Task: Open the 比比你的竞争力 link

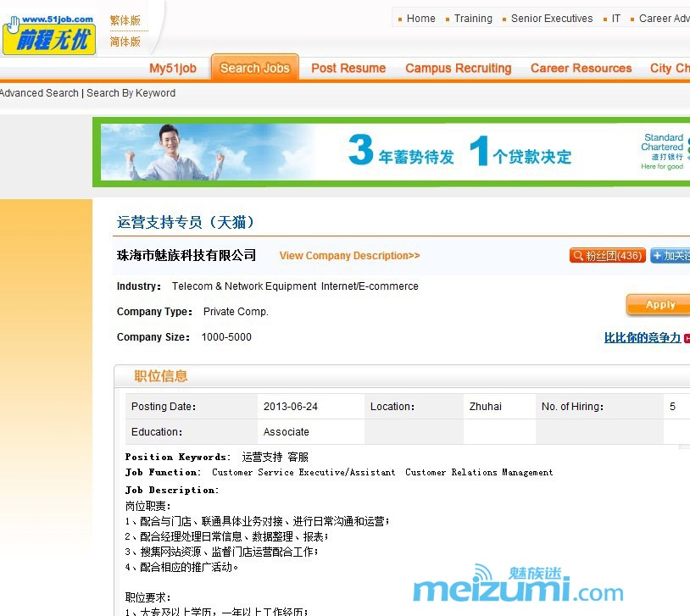Action: click(642, 337)
